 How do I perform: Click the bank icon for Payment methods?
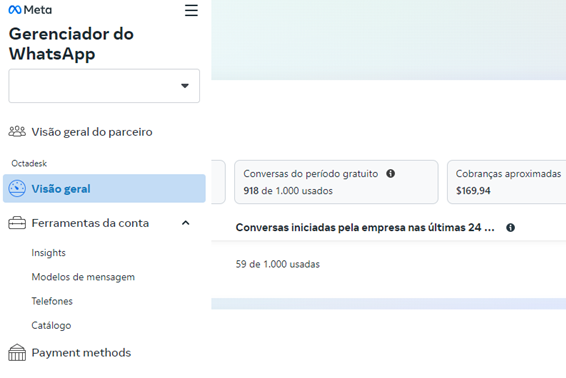[17, 352]
